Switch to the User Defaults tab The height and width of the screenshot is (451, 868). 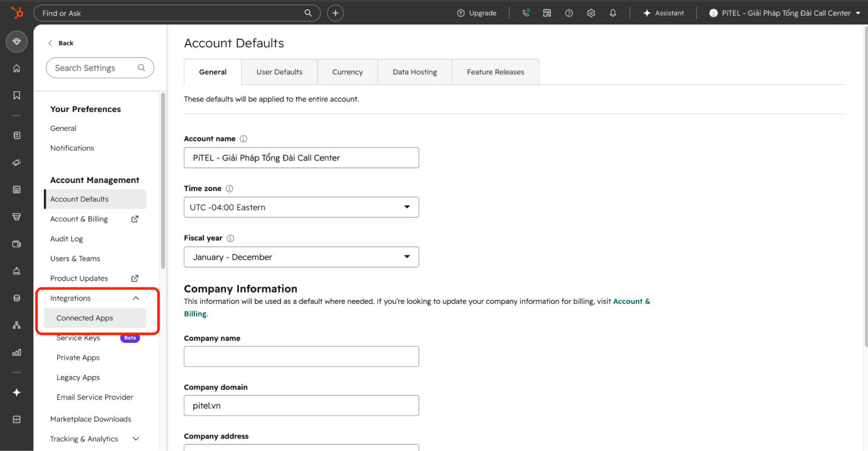point(279,72)
